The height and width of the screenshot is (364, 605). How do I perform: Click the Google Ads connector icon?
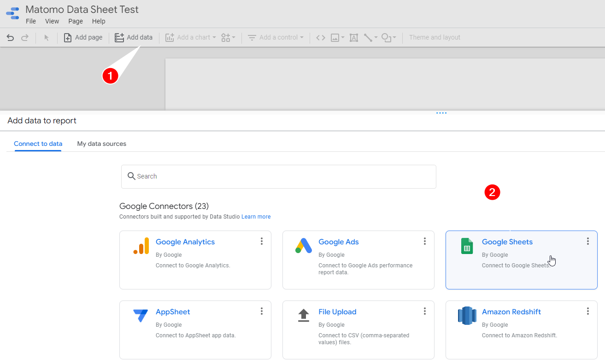[304, 246]
